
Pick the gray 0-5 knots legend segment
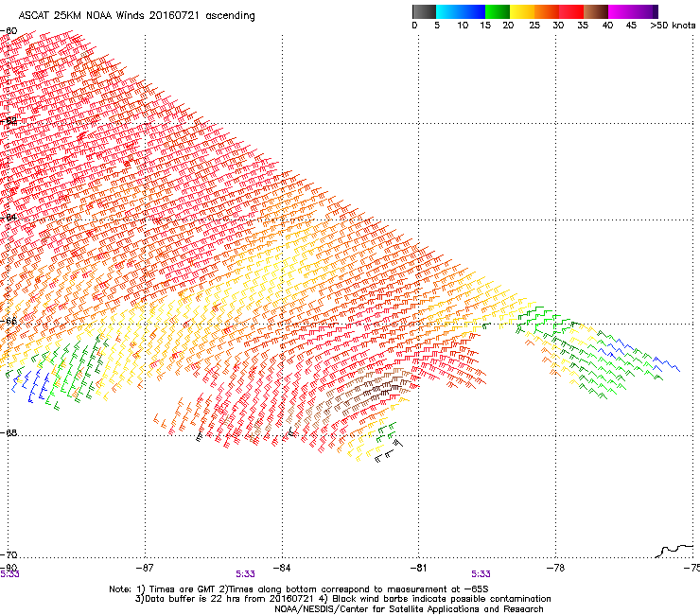pyautogui.click(x=424, y=11)
